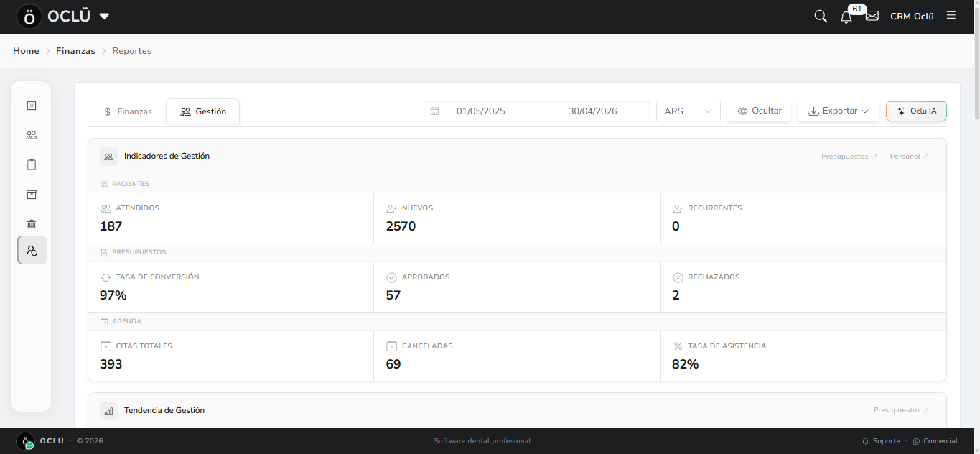Open the Exportar dropdown

(839, 111)
